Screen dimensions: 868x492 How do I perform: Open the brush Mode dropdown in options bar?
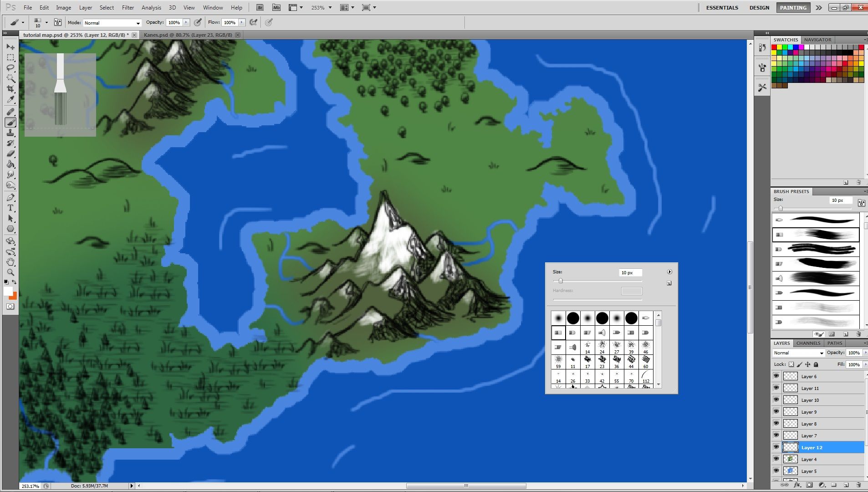coord(112,22)
